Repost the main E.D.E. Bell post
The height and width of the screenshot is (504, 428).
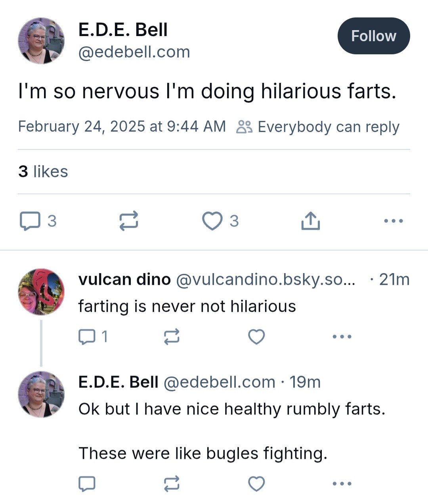coord(129,221)
